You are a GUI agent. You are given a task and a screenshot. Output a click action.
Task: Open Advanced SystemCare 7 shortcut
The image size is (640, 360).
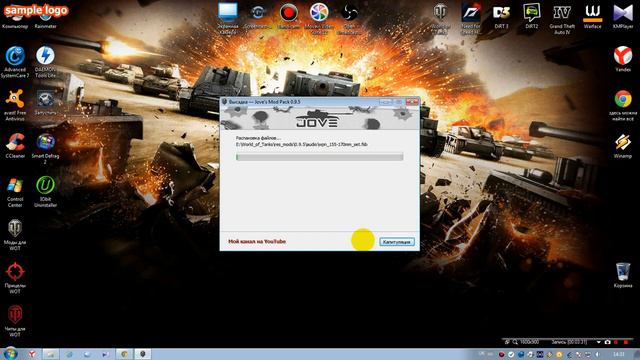click(x=15, y=62)
